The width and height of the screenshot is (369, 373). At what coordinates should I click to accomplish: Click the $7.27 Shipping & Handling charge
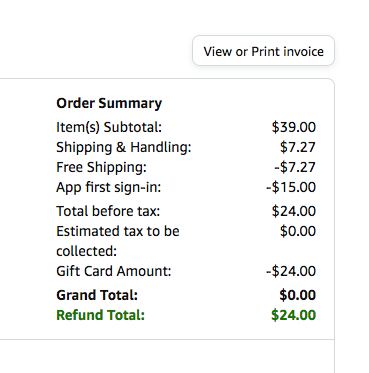pyautogui.click(x=298, y=147)
